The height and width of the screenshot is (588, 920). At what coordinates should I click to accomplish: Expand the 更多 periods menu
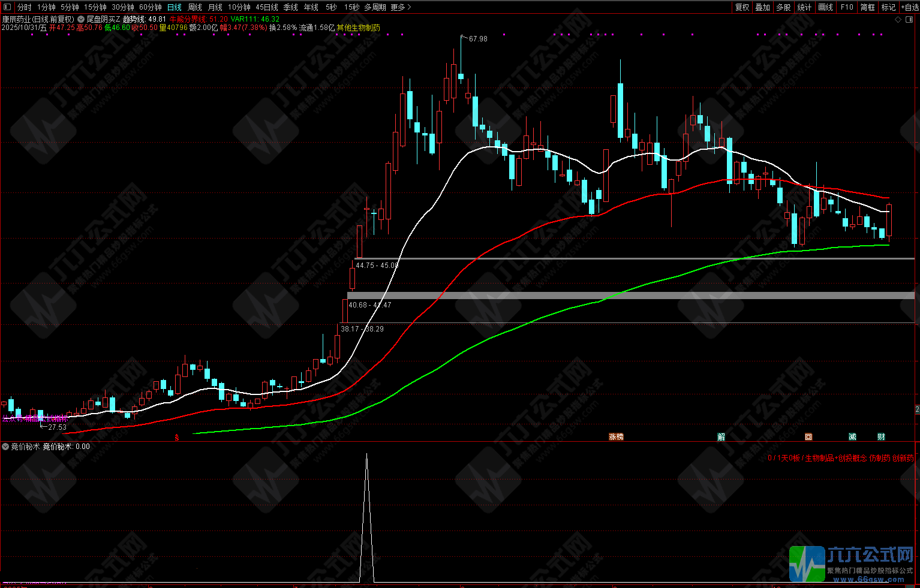click(401, 7)
